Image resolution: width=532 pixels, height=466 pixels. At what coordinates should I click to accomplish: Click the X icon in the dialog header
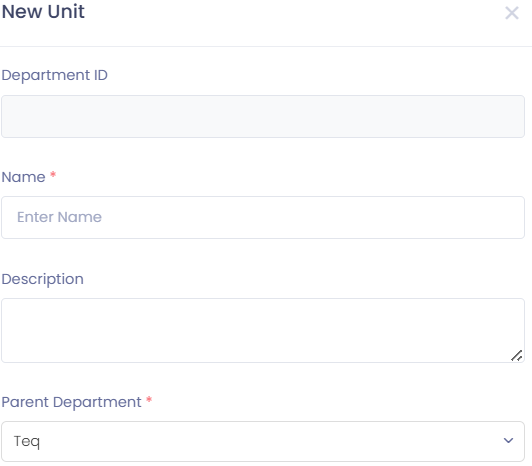[512, 13]
